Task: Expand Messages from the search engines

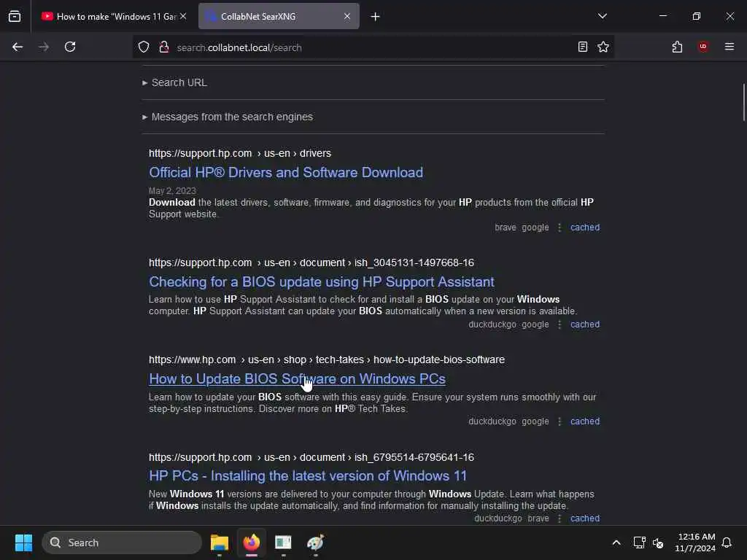Action: pos(228,117)
